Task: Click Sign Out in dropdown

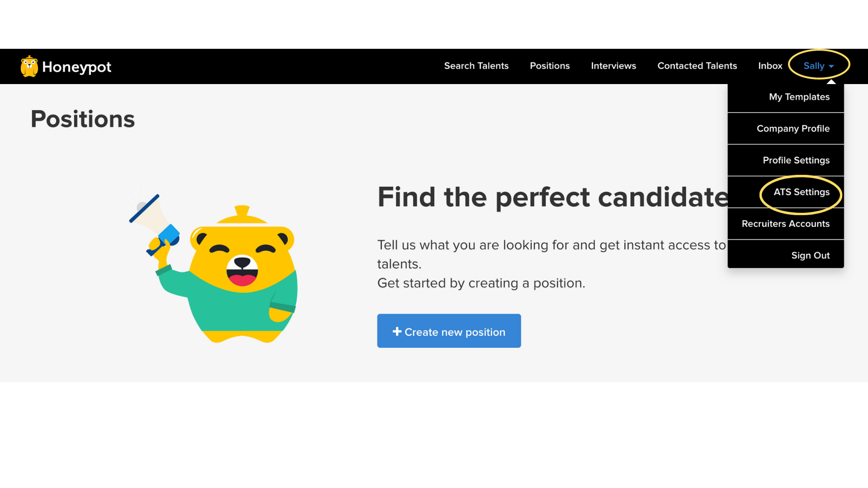Action: [x=810, y=255]
